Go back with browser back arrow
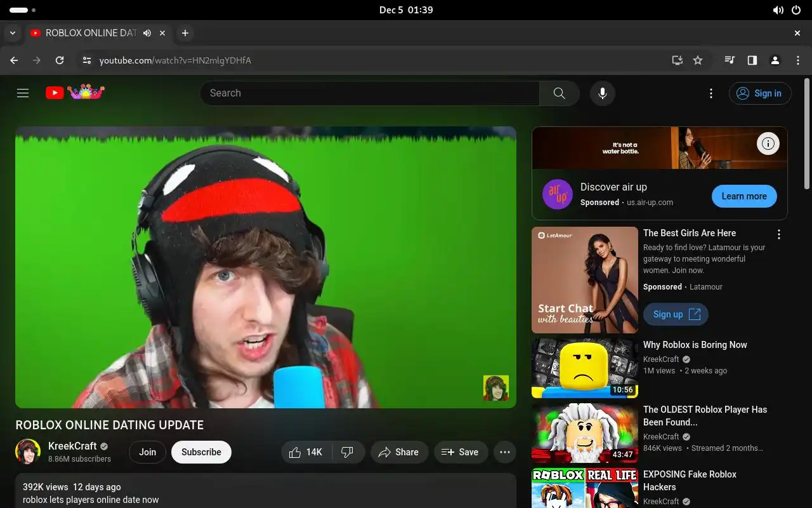 pyautogui.click(x=14, y=60)
